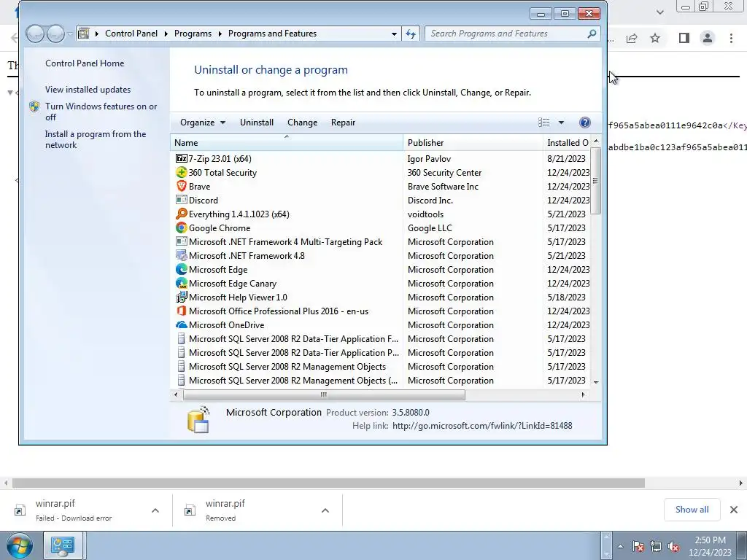Image resolution: width=747 pixels, height=560 pixels.
Task: Click the program list vertical scrollbar thumb
Action: (595, 181)
